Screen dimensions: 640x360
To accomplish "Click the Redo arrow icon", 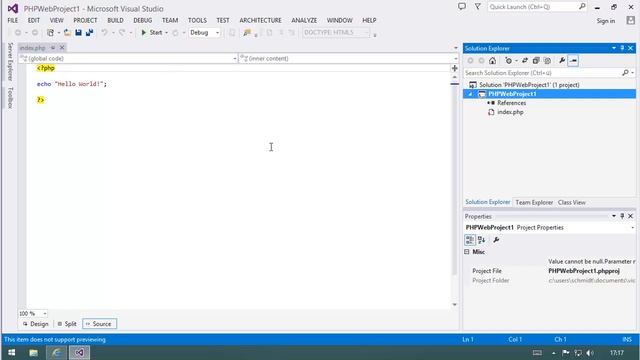I will [122, 33].
